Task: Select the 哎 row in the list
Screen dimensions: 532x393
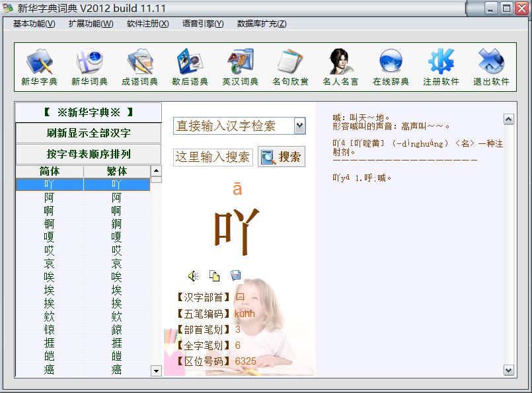Action: point(83,250)
